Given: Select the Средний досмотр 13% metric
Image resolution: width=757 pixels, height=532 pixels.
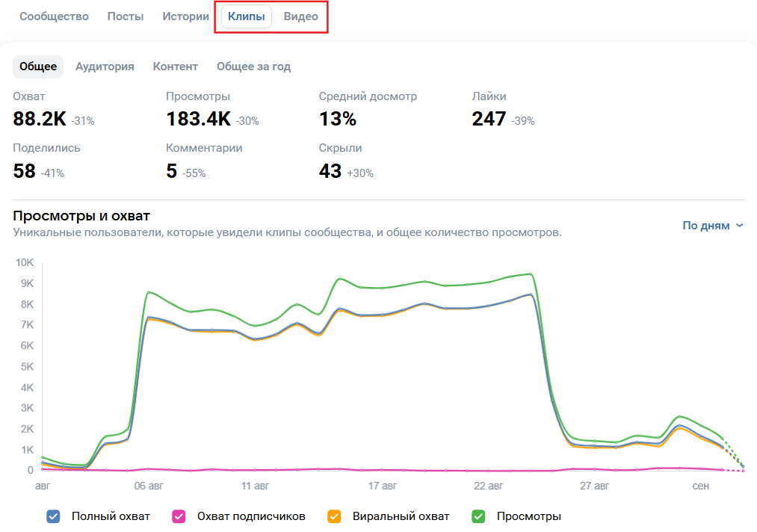Looking at the screenshot, I should (338, 119).
